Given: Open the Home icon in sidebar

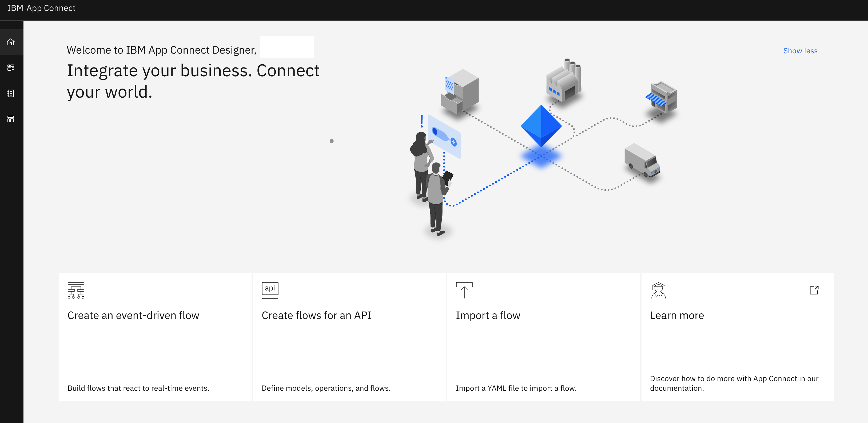Looking at the screenshot, I should pyautogui.click(x=11, y=42).
